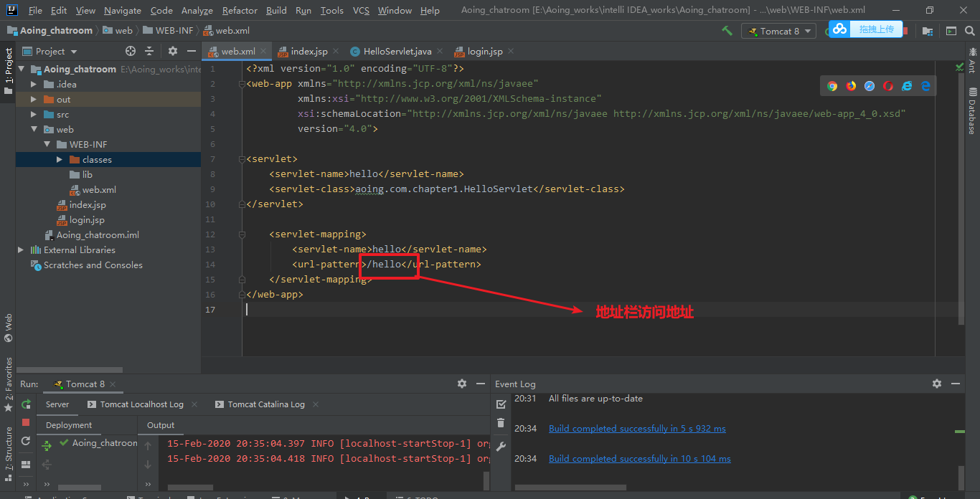Switch to Tomcat Catalina Log tab
The width and height of the screenshot is (980, 499).
coord(266,404)
